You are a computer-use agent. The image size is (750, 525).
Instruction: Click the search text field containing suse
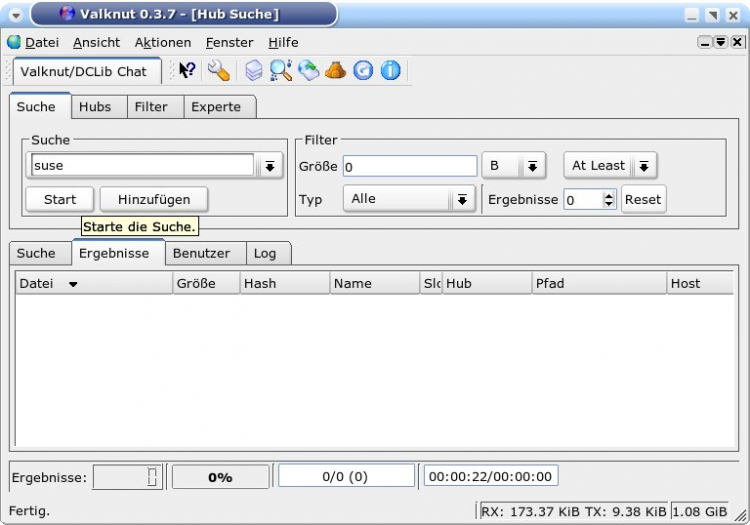pyautogui.click(x=142, y=165)
